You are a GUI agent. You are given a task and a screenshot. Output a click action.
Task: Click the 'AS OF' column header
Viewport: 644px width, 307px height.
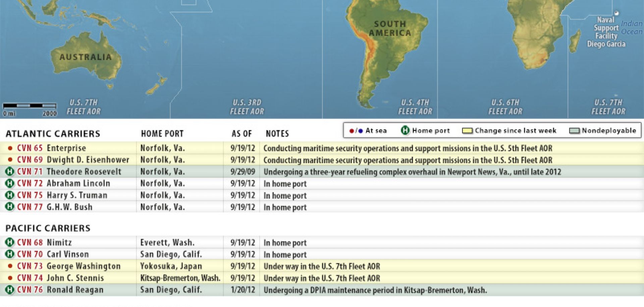click(x=241, y=133)
